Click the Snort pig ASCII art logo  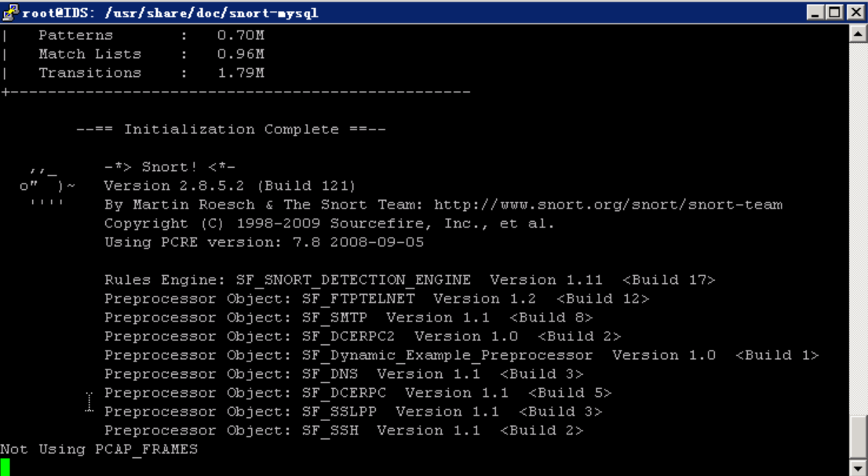click(47, 187)
